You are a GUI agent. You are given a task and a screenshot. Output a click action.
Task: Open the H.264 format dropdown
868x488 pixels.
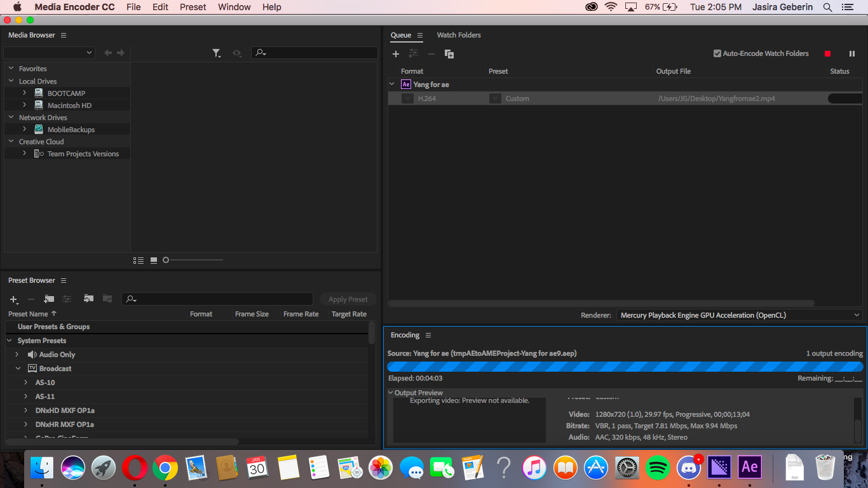[407, 98]
